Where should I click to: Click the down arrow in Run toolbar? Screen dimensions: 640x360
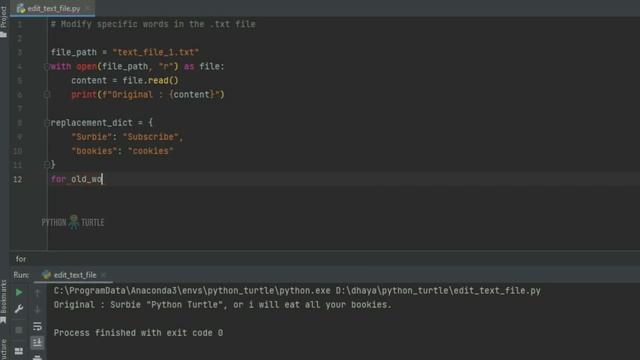point(37,309)
